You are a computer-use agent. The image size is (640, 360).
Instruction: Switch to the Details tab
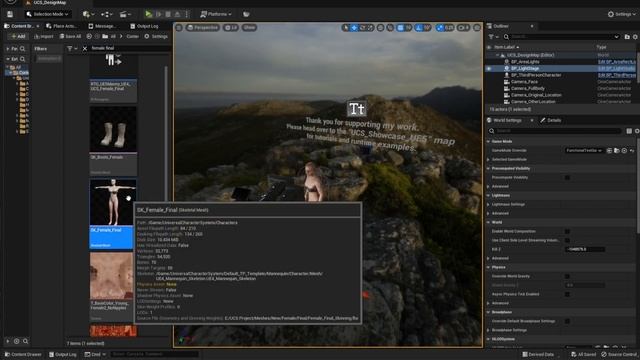point(551,120)
